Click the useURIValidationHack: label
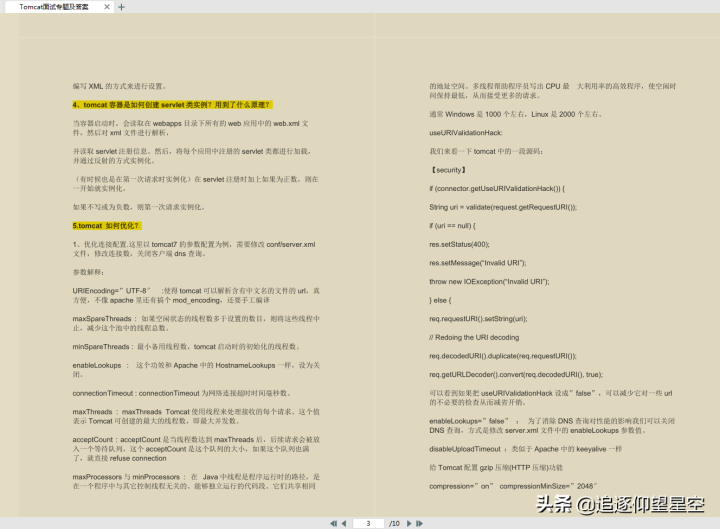Screen dimensions: 720x529 tap(466, 133)
